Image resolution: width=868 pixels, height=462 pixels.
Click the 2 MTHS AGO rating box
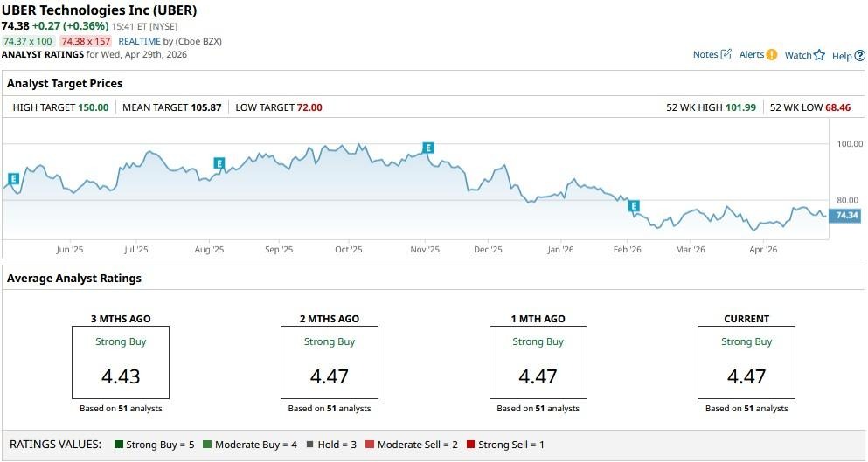(x=330, y=362)
